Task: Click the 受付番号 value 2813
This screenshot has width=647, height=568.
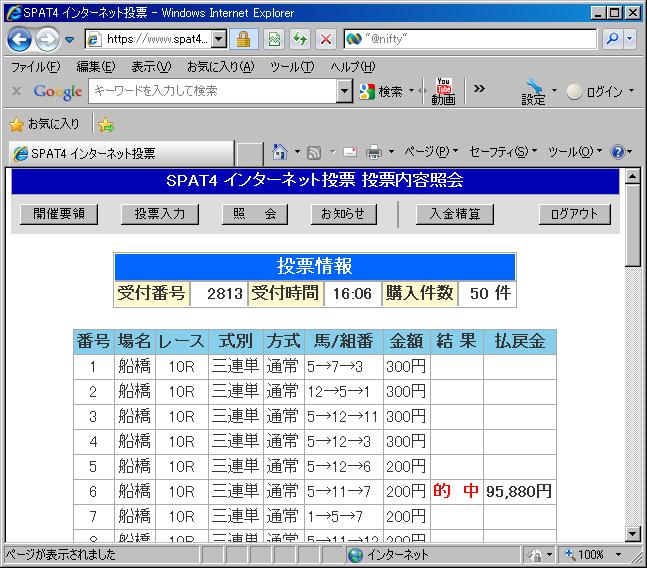Action: (219, 294)
